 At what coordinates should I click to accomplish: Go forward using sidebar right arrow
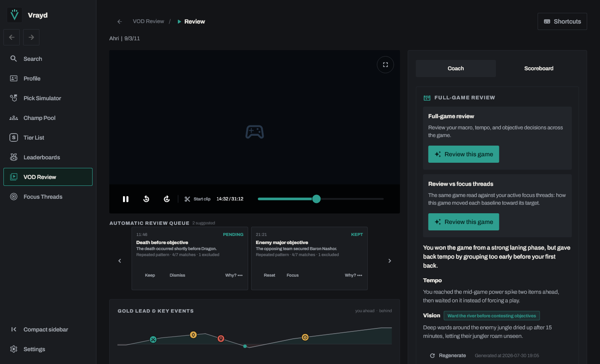point(31,37)
